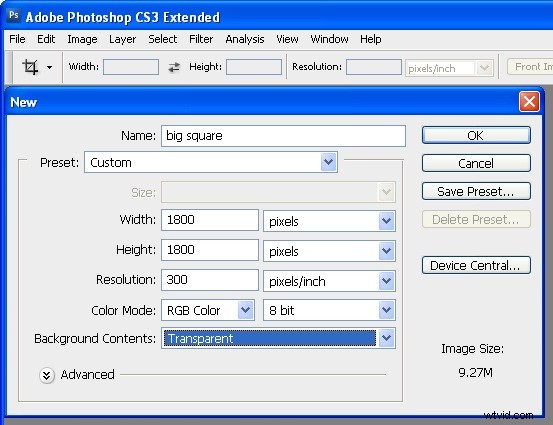
Task: Open the Help menu
Action: coord(370,39)
